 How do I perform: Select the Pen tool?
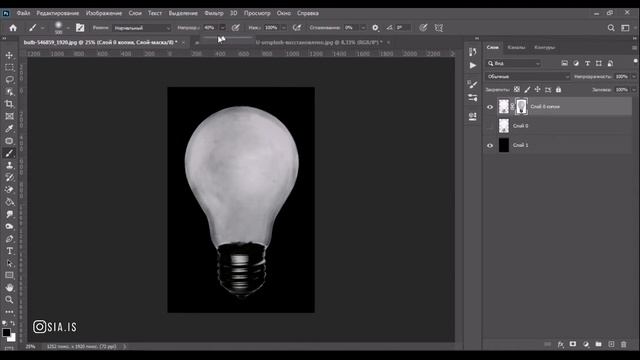(x=9, y=239)
